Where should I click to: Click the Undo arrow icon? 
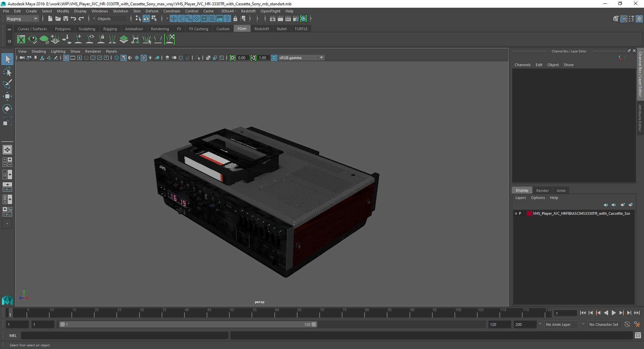pos(73,19)
